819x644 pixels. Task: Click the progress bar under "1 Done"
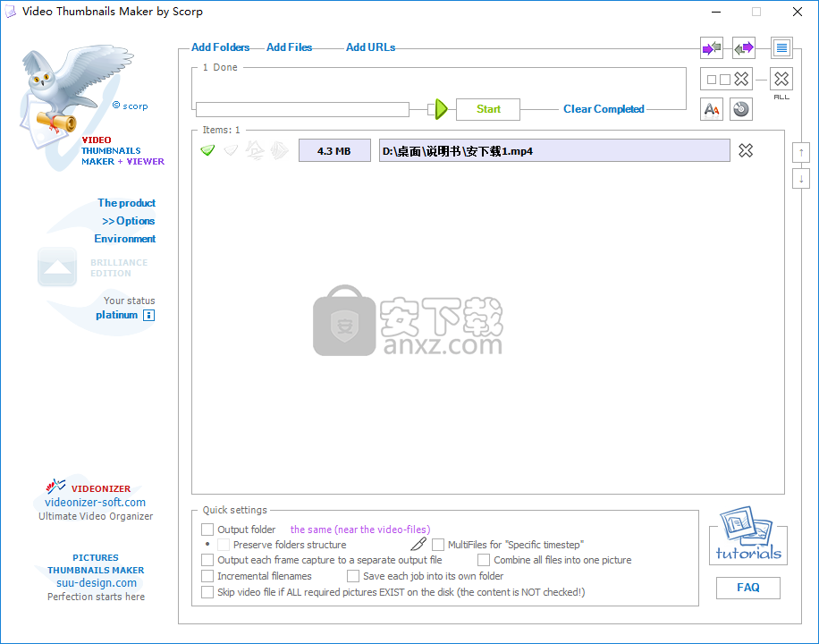point(302,109)
